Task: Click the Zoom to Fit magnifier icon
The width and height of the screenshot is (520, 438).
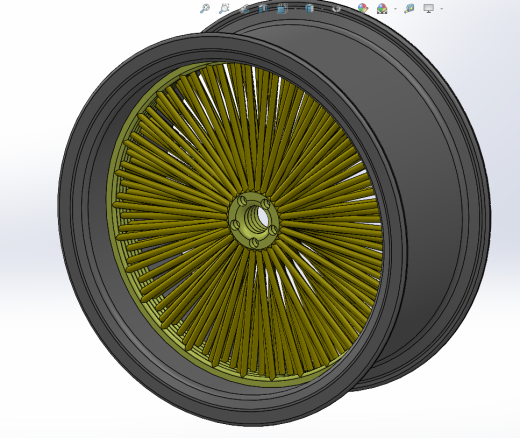Action: (204, 8)
